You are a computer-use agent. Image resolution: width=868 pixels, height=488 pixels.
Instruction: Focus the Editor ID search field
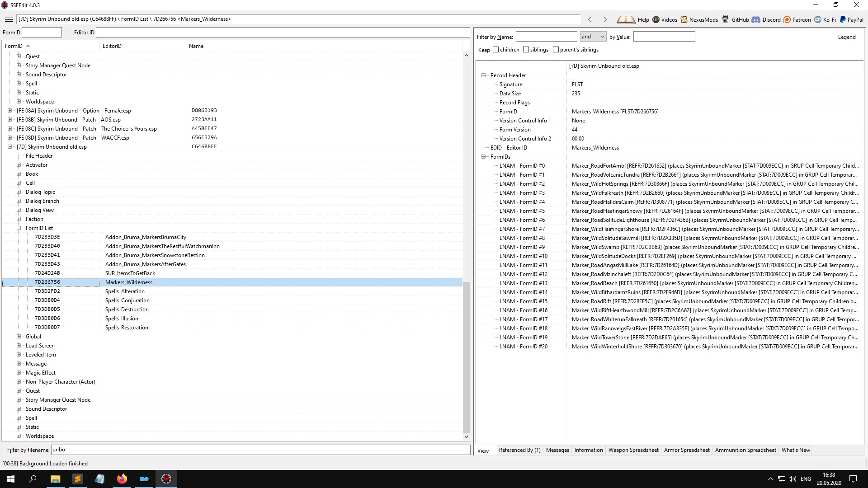(x=283, y=33)
